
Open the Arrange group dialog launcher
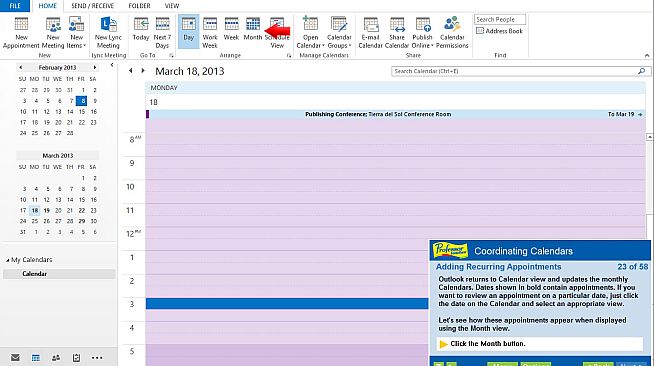click(x=289, y=55)
